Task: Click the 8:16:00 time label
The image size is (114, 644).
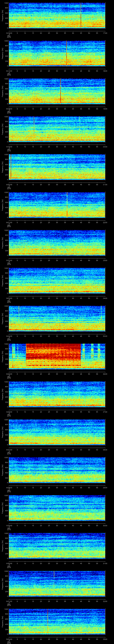Action: coord(9,33)
